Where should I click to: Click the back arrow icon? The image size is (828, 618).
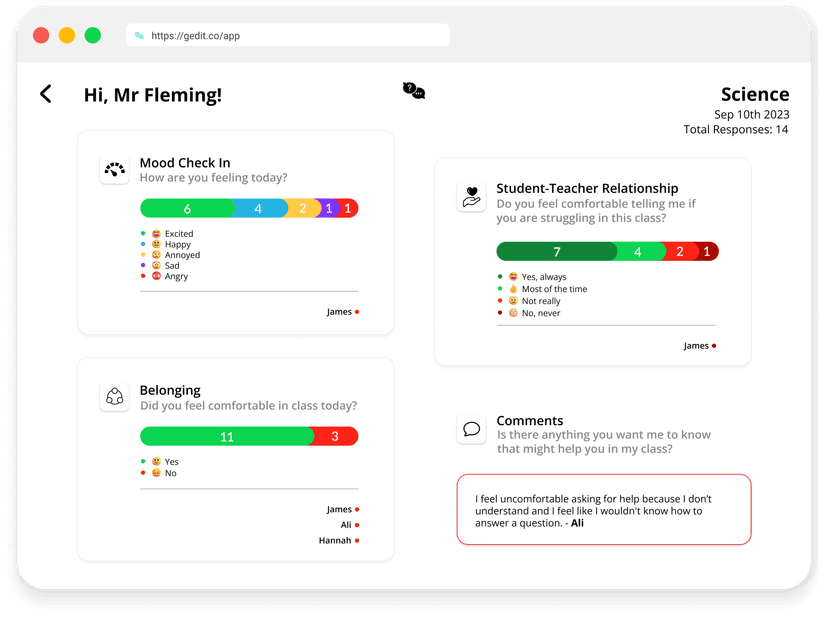click(45, 94)
